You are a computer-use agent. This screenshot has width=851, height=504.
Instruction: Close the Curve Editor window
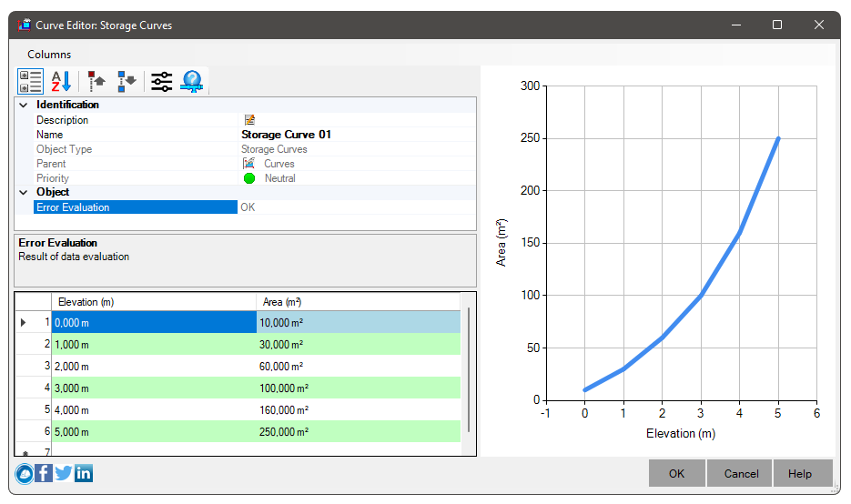point(819,25)
